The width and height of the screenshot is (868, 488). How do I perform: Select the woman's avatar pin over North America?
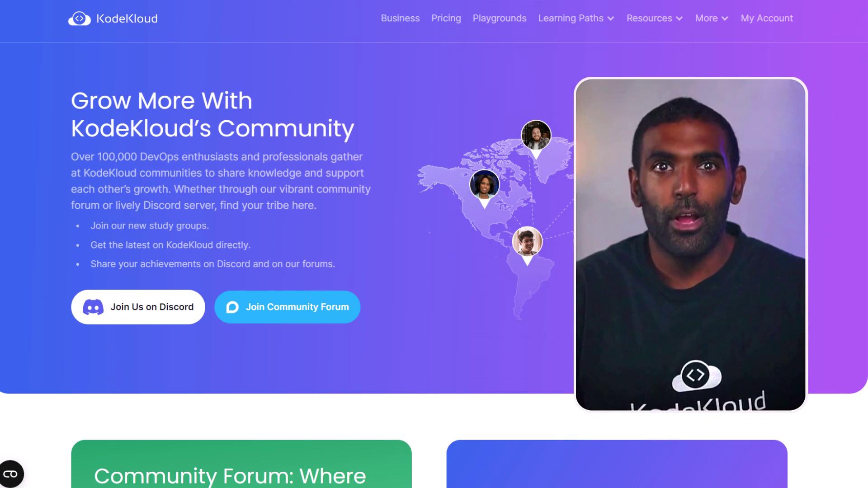[x=485, y=188]
